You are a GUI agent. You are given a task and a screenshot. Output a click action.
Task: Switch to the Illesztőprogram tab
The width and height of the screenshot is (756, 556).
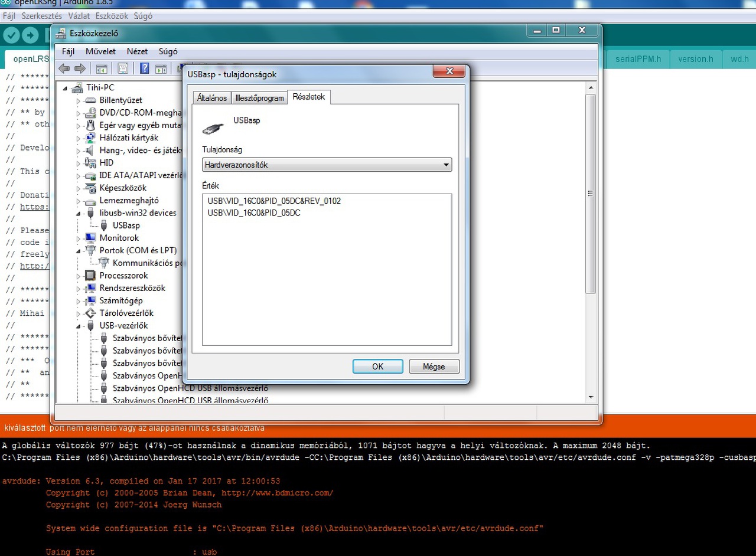[259, 98]
